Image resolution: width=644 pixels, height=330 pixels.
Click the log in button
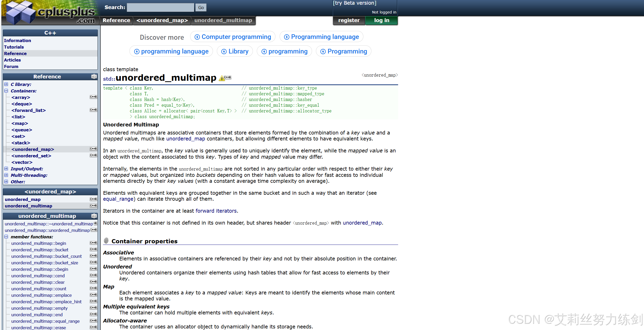381,20
